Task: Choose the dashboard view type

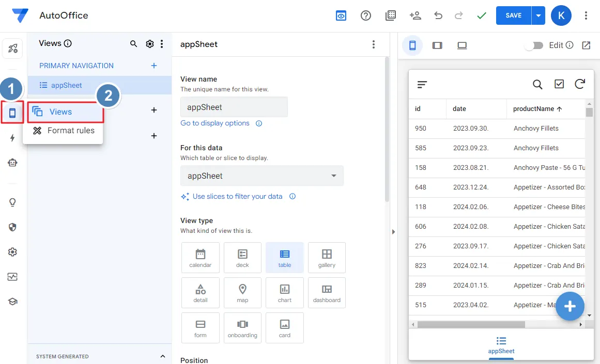Action: point(327,293)
